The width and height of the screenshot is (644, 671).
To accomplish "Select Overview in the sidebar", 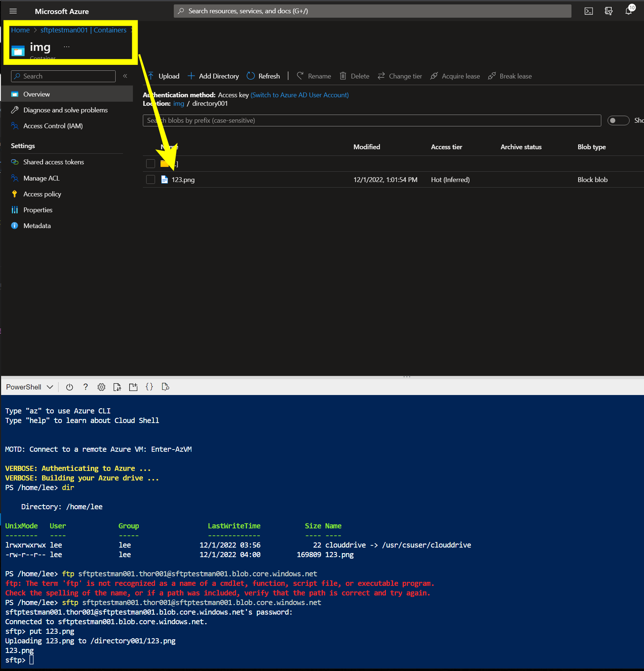I will 67,94.
